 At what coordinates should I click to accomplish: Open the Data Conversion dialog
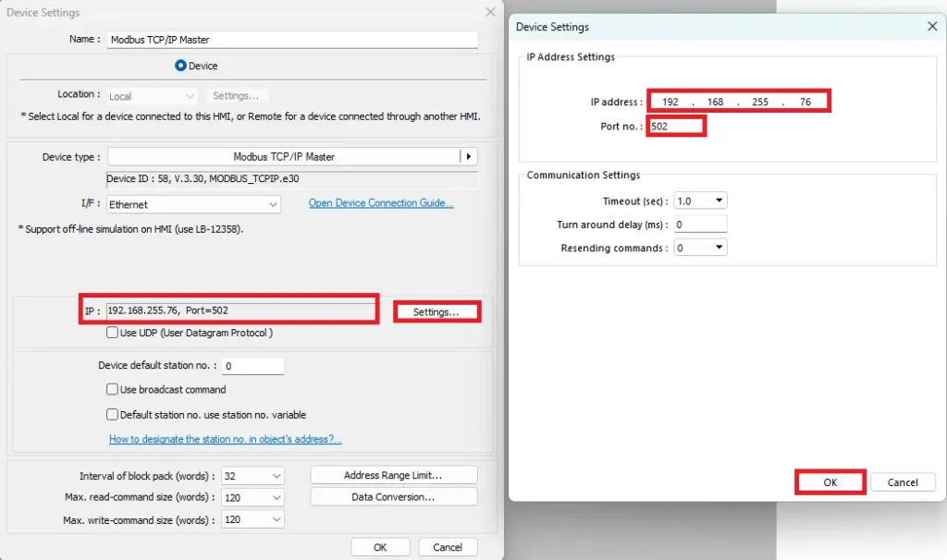pos(393,496)
